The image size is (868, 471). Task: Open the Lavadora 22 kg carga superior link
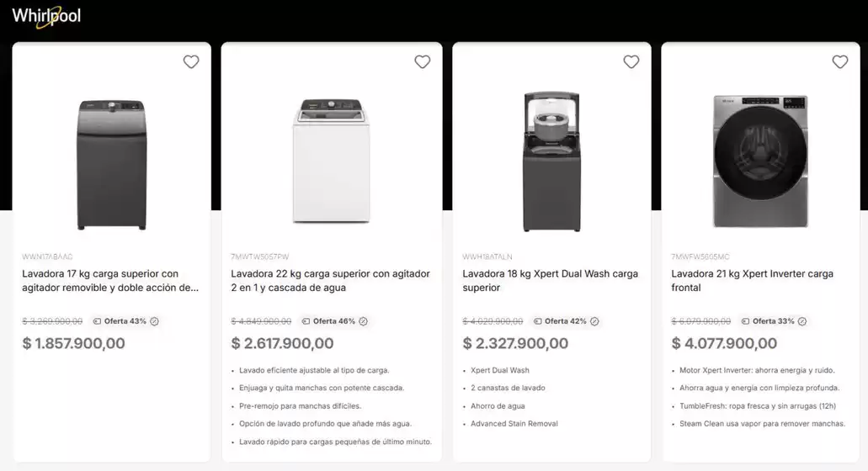tap(331, 280)
